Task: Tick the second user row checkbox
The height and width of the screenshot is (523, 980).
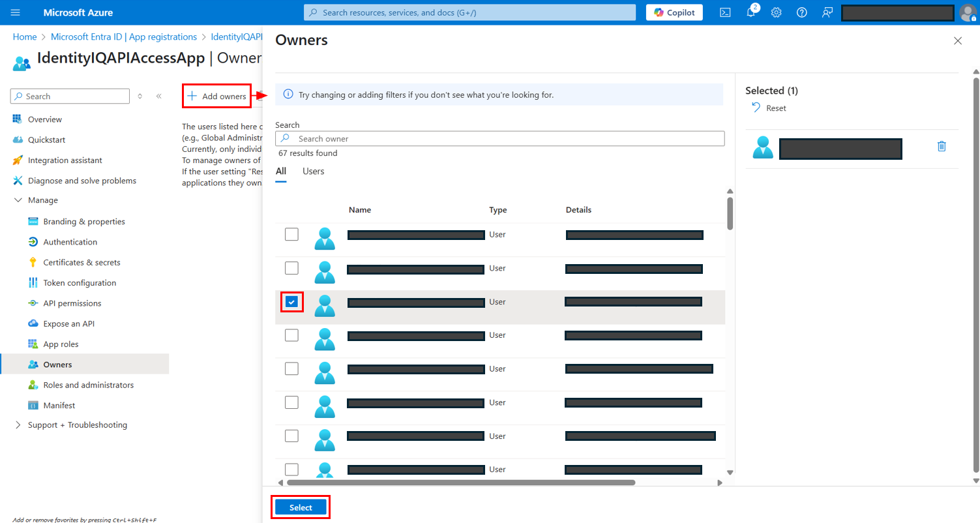Action: point(291,268)
